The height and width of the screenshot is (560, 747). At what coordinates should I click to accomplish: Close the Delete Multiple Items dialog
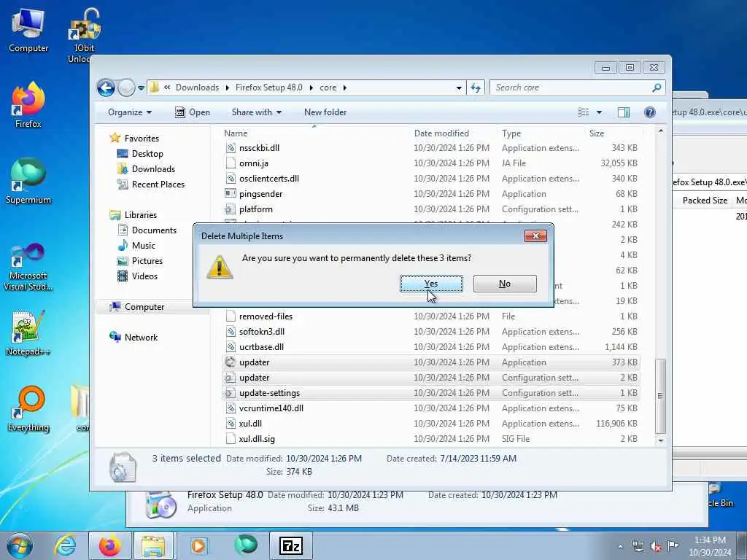click(535, 236)
